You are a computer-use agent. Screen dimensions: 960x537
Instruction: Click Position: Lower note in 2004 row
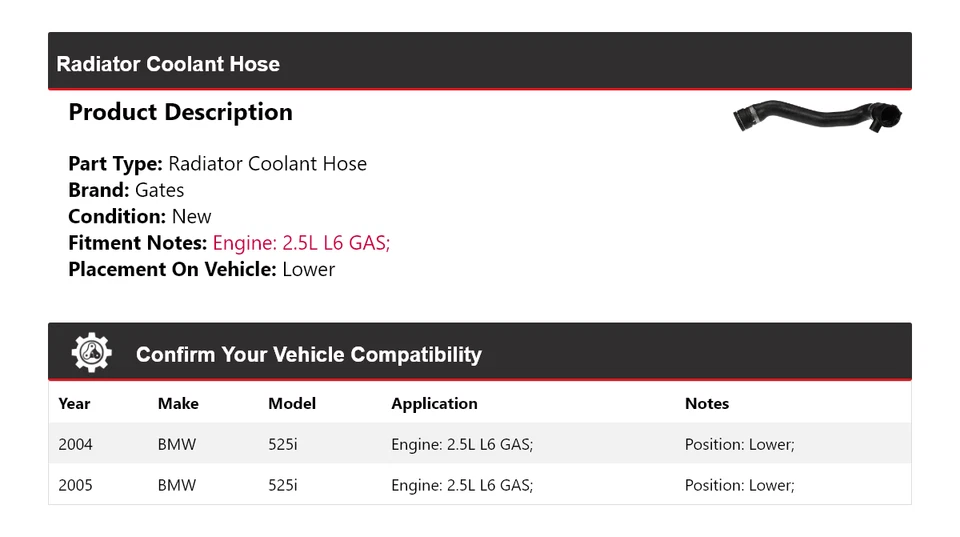739,444
